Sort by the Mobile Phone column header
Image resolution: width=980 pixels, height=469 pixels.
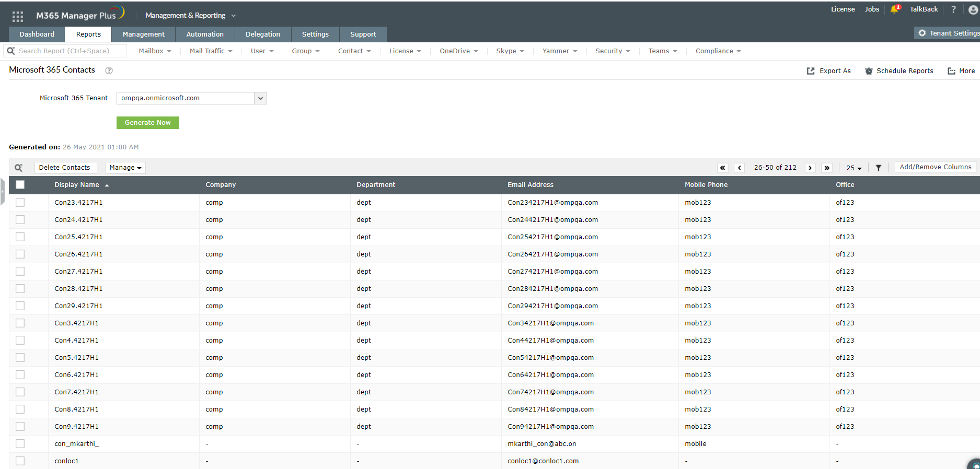pos(706,185)
